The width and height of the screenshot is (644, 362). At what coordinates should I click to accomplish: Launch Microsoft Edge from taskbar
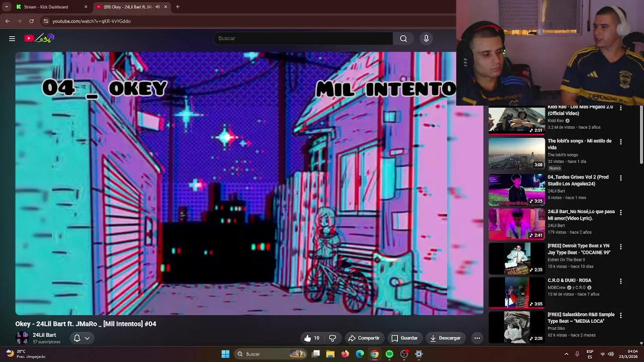(360, 354)
